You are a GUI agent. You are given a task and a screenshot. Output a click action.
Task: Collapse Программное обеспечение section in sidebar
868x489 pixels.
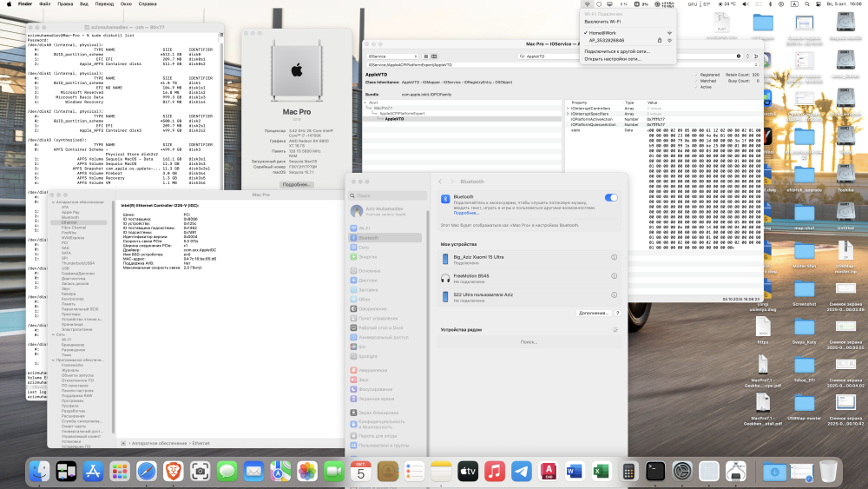pyautogui.click(x=54, y=360)
